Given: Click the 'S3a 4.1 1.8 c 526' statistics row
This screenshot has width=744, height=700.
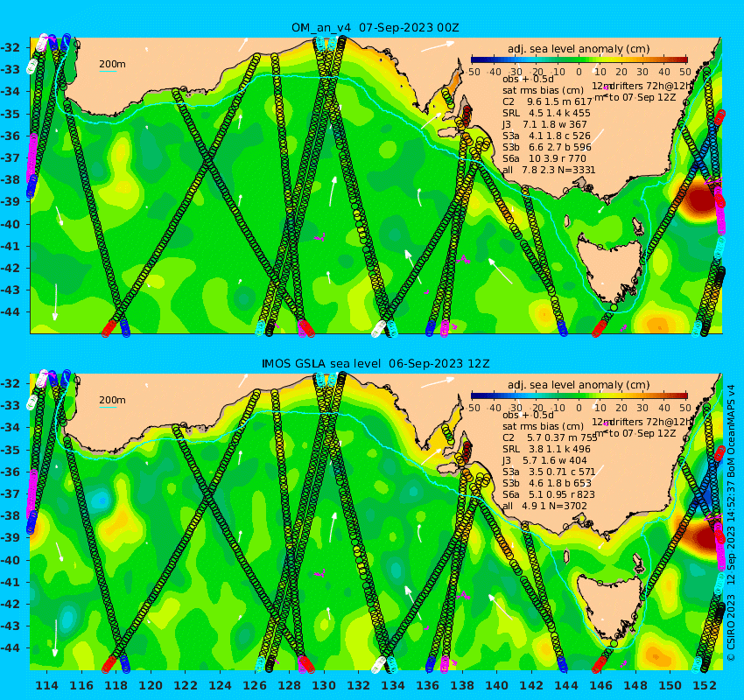Looking at the screenshot, I should [546, 136].
